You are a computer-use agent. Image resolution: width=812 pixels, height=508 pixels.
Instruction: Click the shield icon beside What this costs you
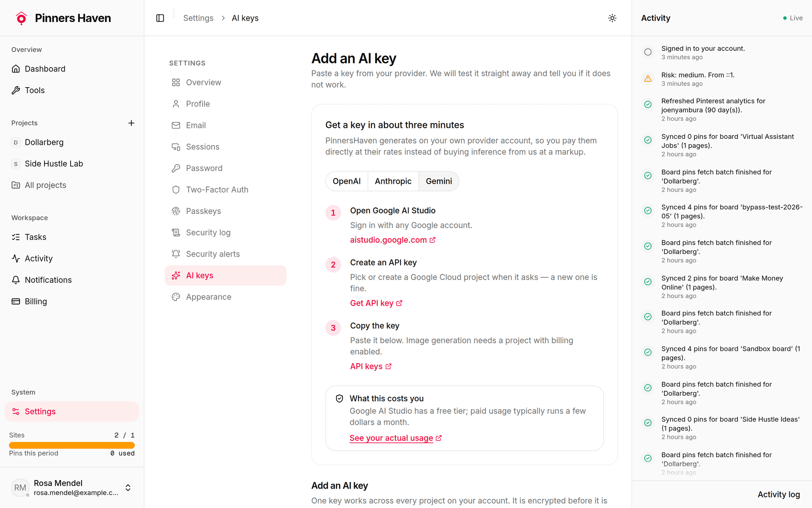339,398
